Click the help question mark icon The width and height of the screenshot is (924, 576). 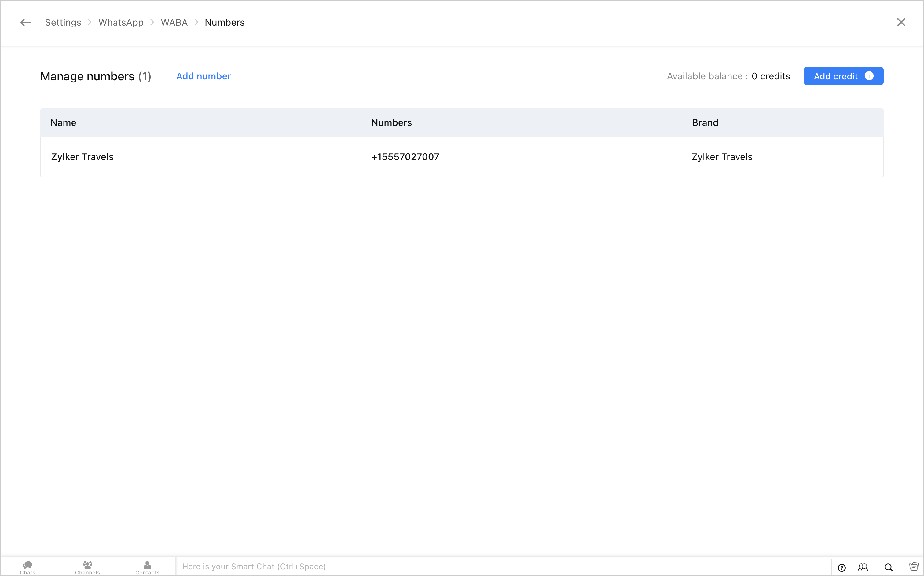tap(841, 567)
